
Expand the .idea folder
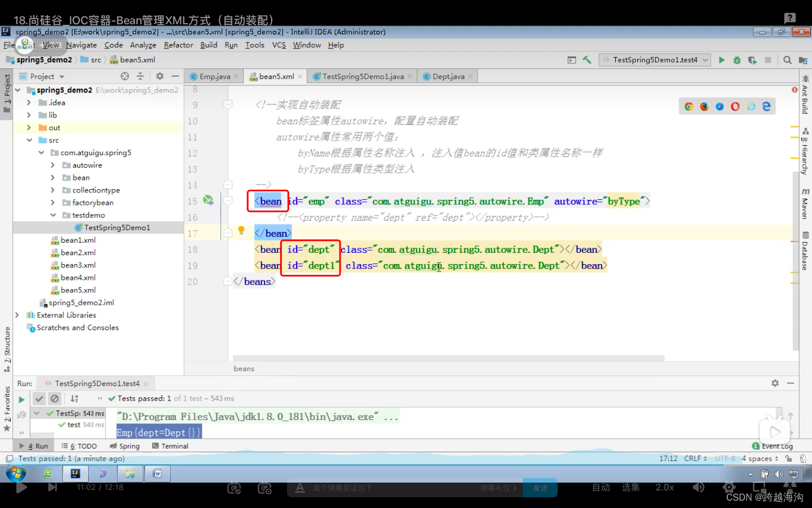tap(29, 103)
